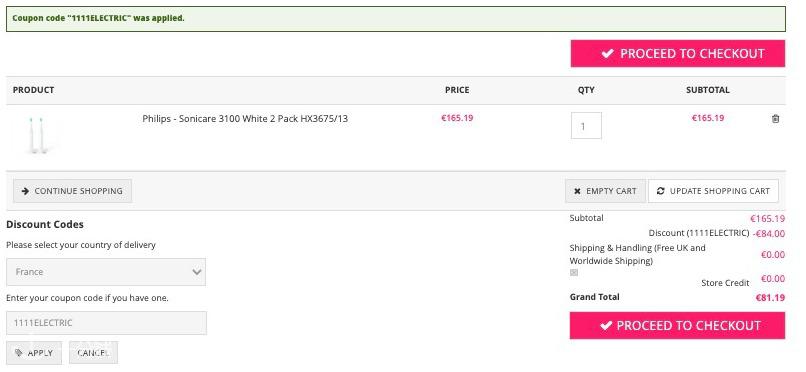The image size is (806, 372).
Task: Click the X icon on Empty Cart
Action: [x=577, y=191]
